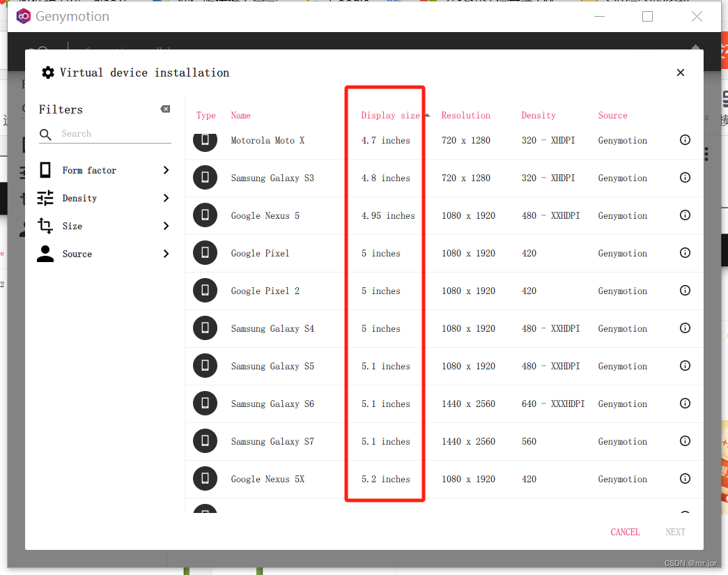Viewport: 728px width, 575px height.
Task: Select the Samsung Galaxy S6 device name
Action: pyautogui.click(x=272, y=404)
